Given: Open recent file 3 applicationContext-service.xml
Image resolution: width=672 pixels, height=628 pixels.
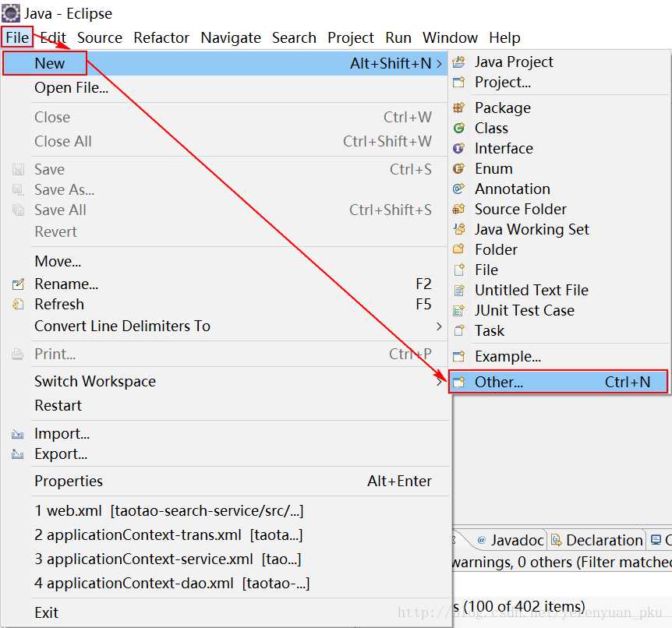Looking at the screenshot, I should 168,559.
